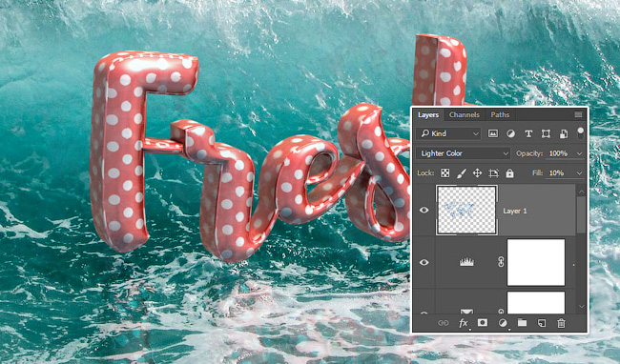This screenshot has width=620, height=364.
Task: Filter layers by adjustment layers icon
Action: tap(510, 133)
